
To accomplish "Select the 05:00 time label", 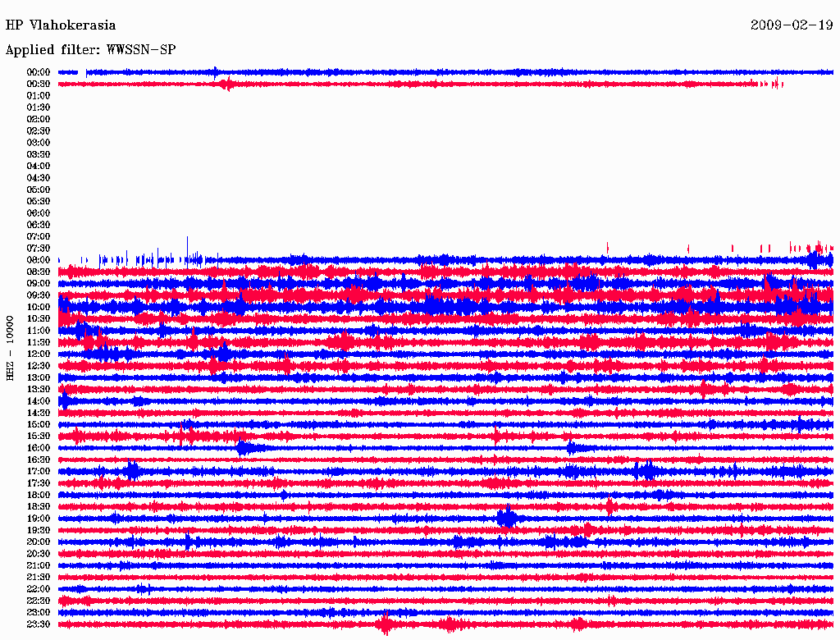I will [x=38, y=190].
